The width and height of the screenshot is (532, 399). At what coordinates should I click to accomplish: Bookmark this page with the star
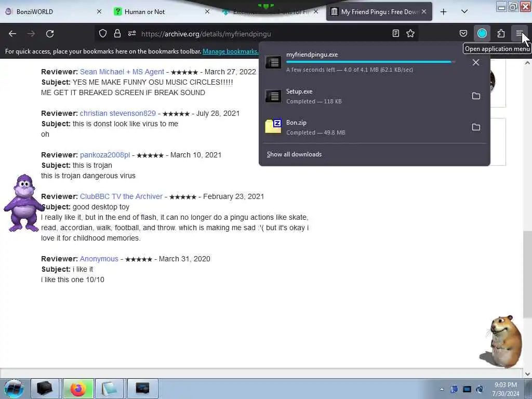(410, 34)
